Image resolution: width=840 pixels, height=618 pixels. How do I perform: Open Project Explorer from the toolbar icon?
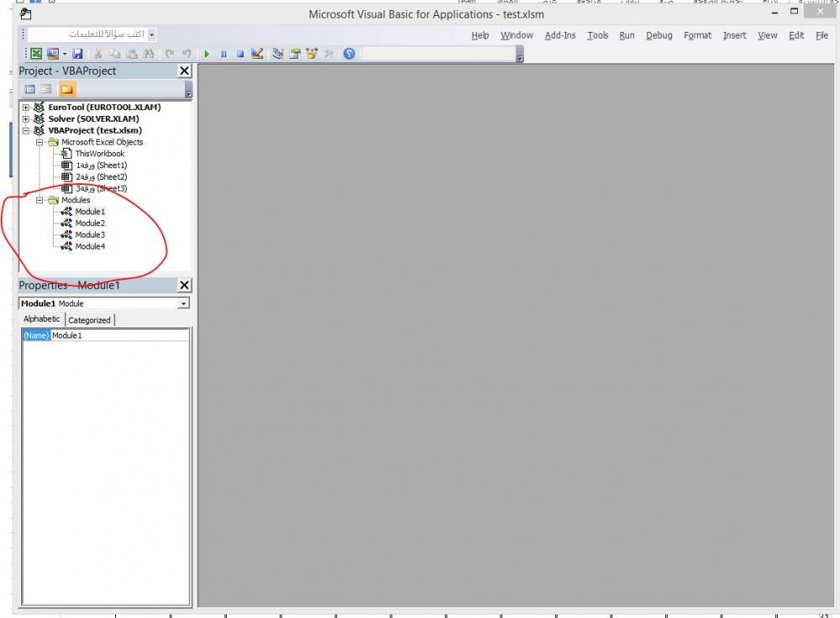click(277, 54)
